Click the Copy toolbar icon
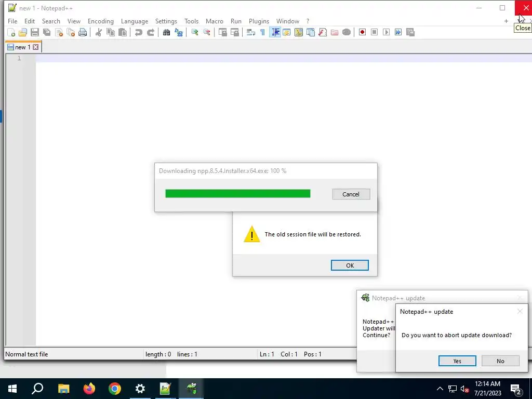This screenshot has width=532, height=399. coord(110,32)
